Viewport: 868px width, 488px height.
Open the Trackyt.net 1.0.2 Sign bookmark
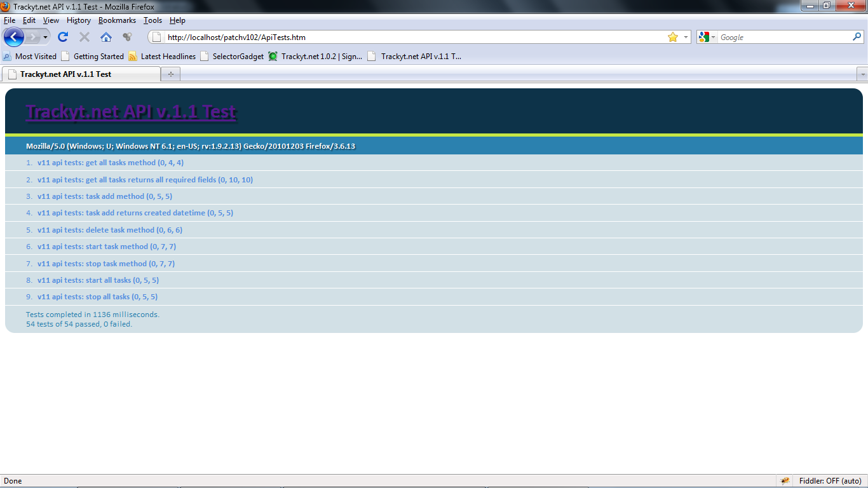[315, 56]
